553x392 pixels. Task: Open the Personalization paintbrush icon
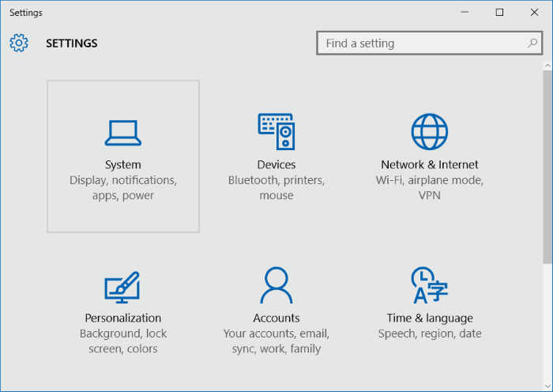tap(122, 287)
